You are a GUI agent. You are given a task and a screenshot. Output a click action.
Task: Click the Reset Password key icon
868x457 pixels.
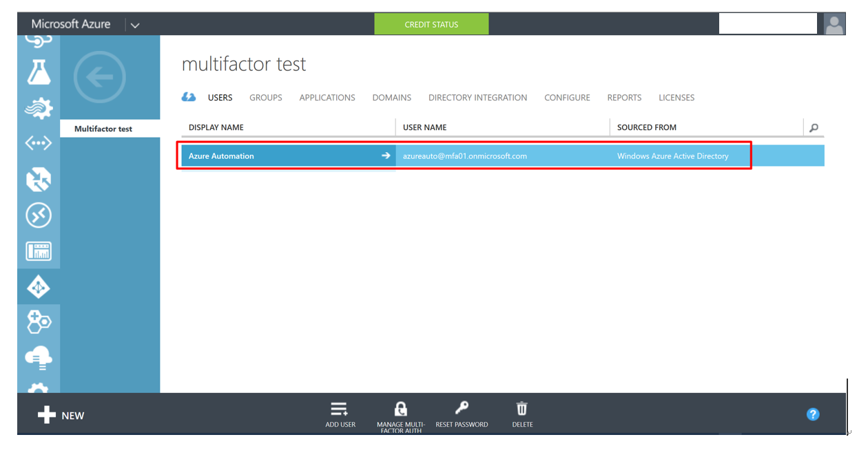[x=462, y=409]
